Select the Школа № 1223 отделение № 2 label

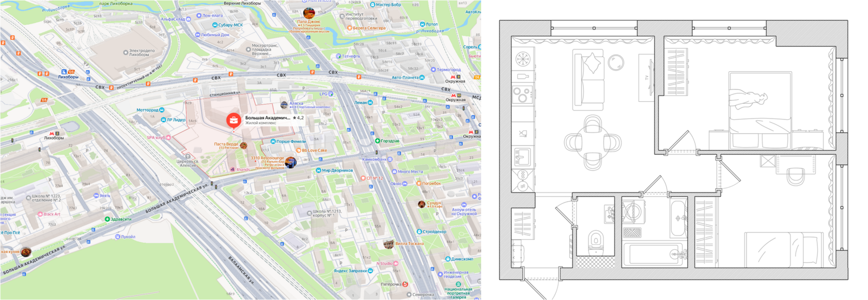[x=46, y=198]
